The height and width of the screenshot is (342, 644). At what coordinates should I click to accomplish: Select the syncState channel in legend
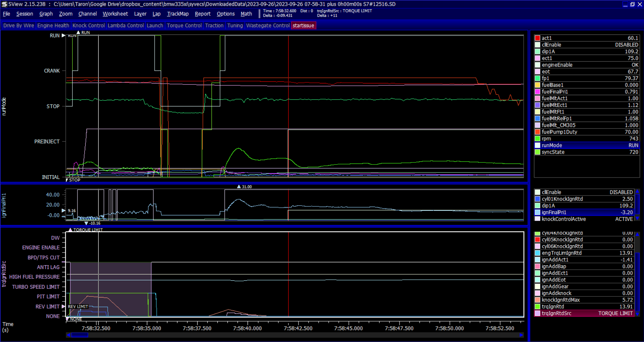pyautogui.click(x=553, y=152)
